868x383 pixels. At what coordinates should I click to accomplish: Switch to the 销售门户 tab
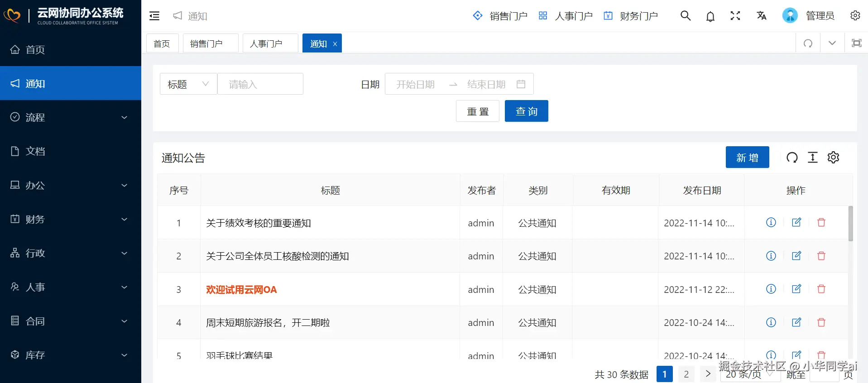211,43
